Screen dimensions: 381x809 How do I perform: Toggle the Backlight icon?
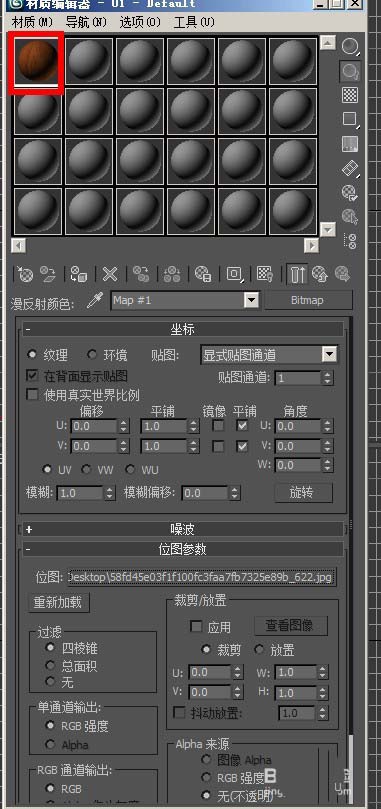coord(351,71)
